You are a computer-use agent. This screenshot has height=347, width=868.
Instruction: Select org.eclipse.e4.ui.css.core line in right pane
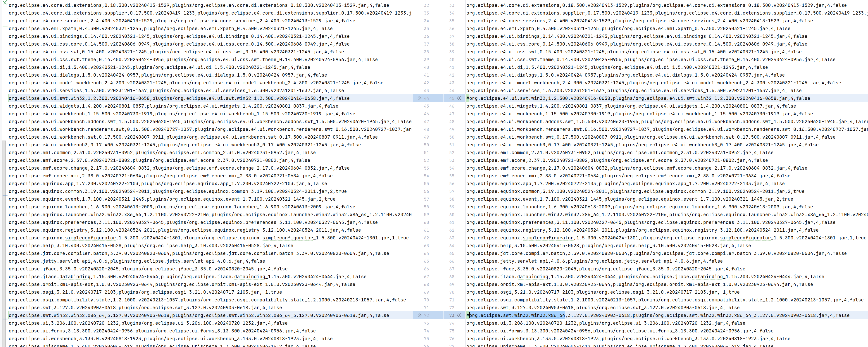click(637, 44)
